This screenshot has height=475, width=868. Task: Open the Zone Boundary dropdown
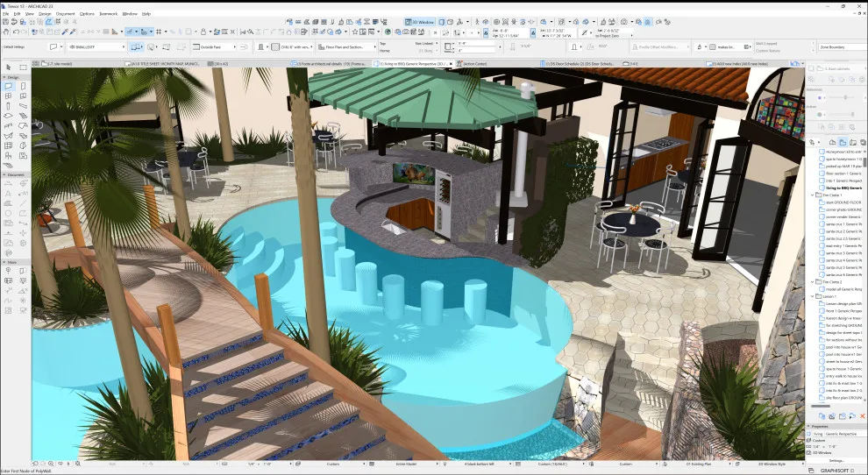coord(839,47)
